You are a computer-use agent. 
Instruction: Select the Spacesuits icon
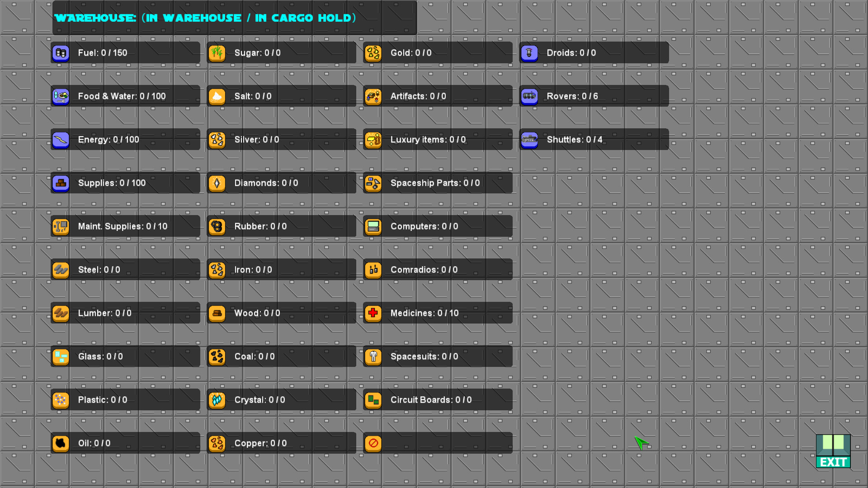373,357
